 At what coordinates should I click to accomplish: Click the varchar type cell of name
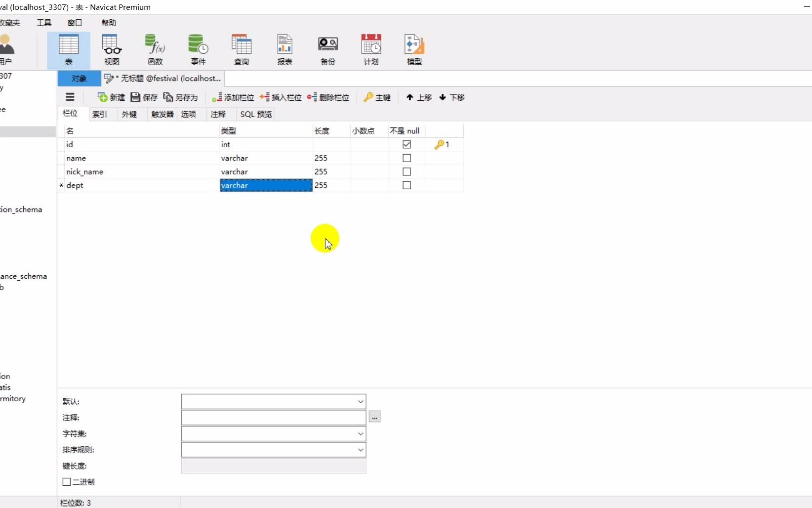(266, 158)
